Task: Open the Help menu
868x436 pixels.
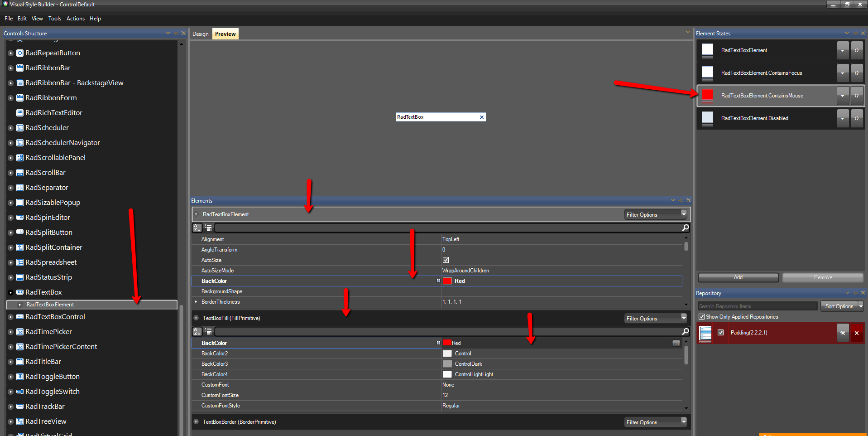Action: (x=95, y=19)
